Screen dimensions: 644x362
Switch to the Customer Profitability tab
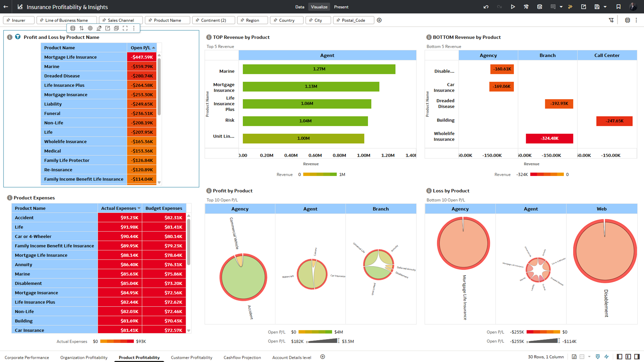pyautogui.click(x=191, y=357)
